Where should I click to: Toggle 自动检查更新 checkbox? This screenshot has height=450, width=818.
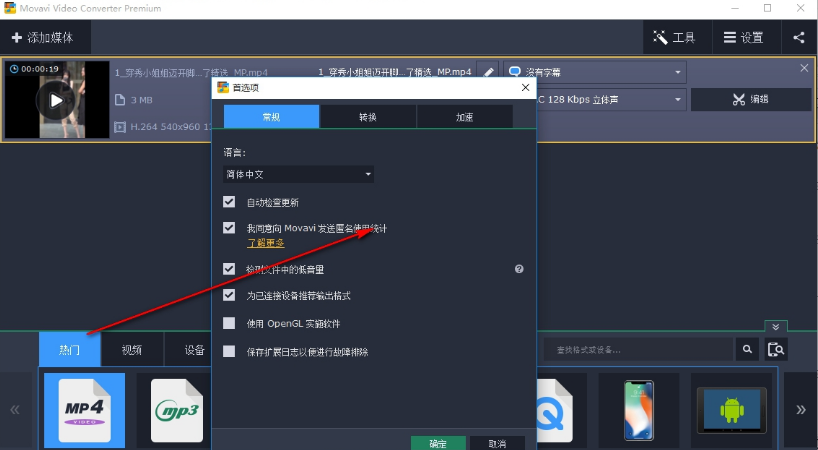coord(229,202)
